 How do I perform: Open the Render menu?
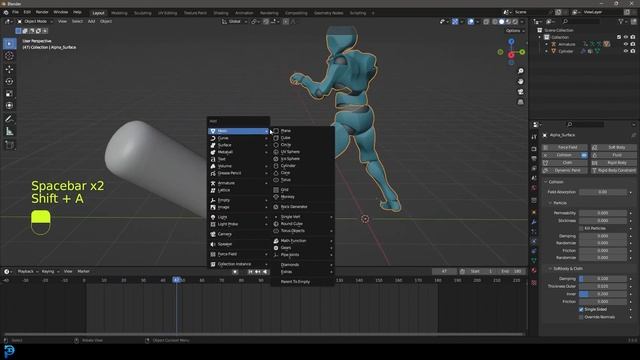(42, 12)
